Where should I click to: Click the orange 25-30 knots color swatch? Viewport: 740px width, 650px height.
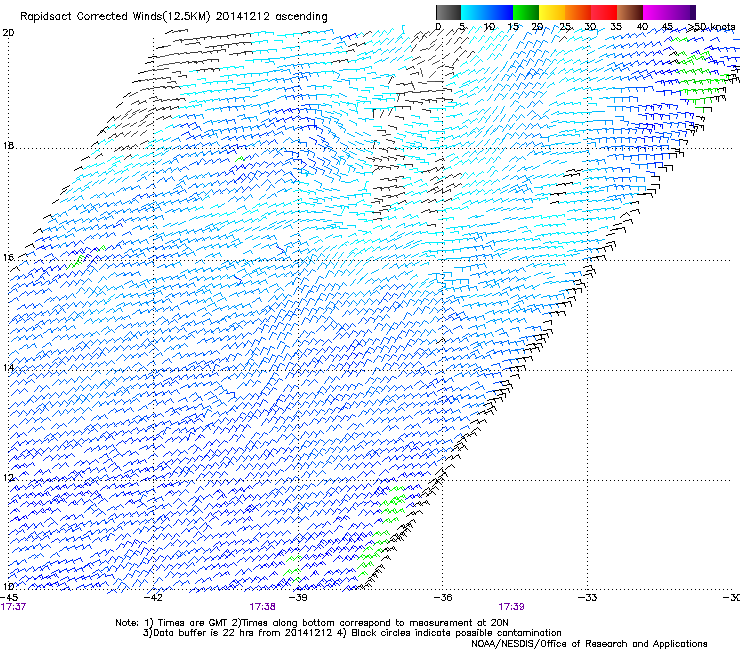[x=578, y=12]
